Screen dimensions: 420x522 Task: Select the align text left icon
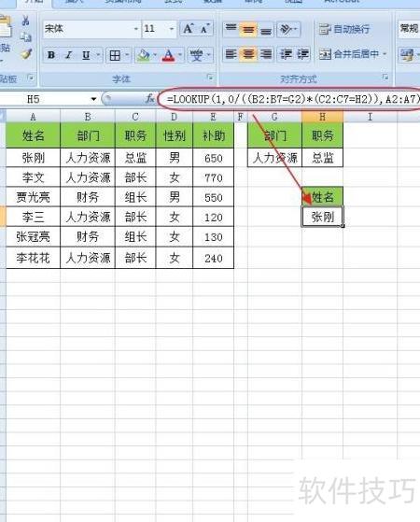(x=231, y=54)
